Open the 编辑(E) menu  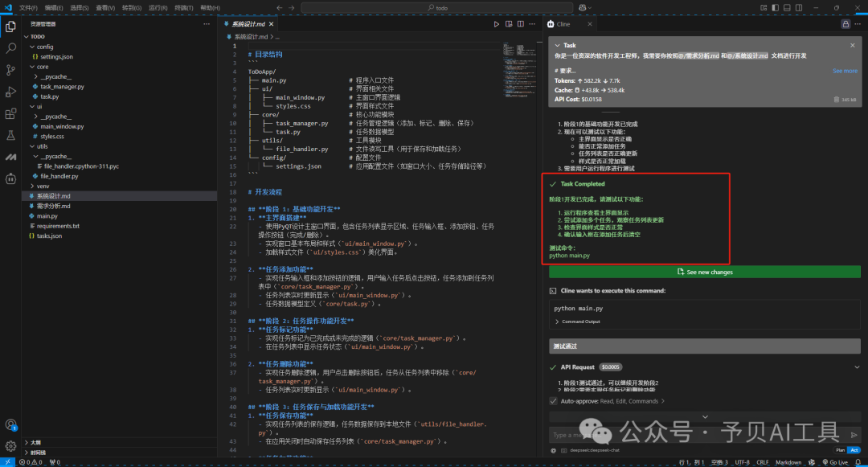coord(54,8)
